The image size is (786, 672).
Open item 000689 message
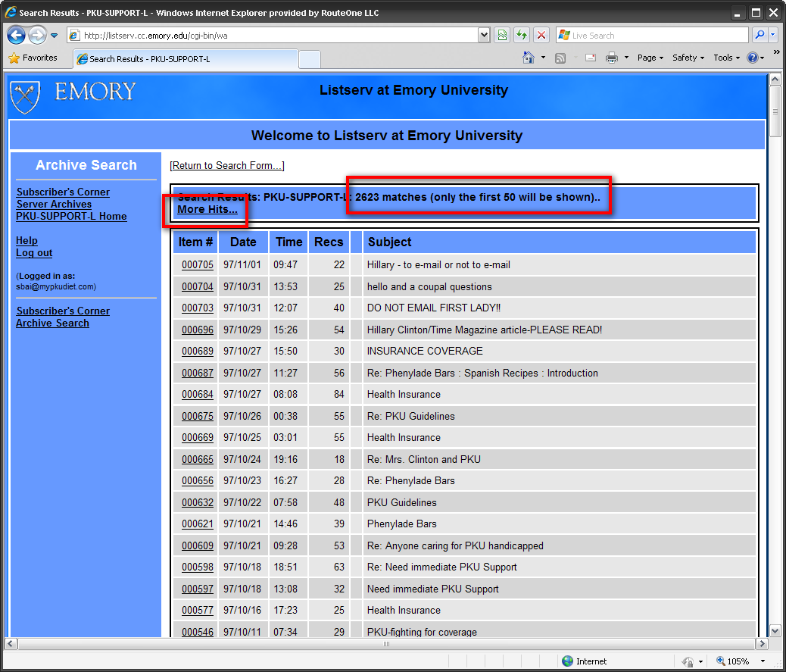[198, 351]
